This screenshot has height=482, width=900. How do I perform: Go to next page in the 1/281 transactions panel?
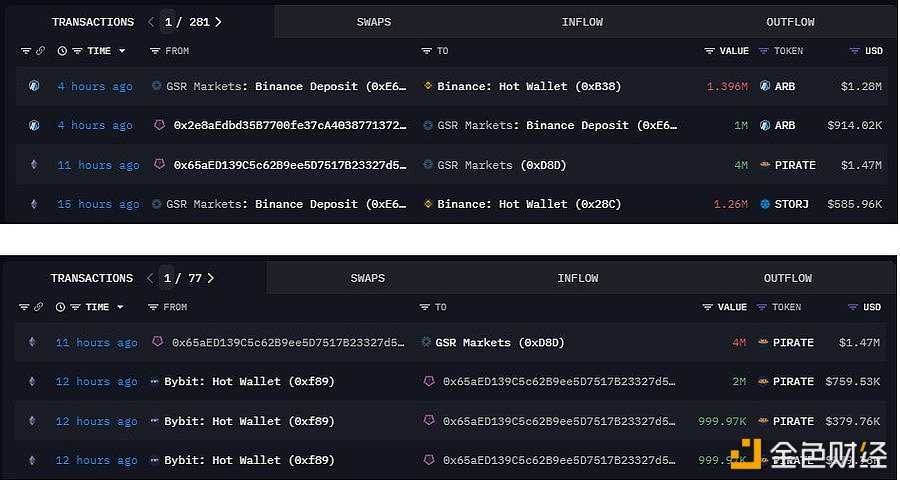(x=218, y=22)
